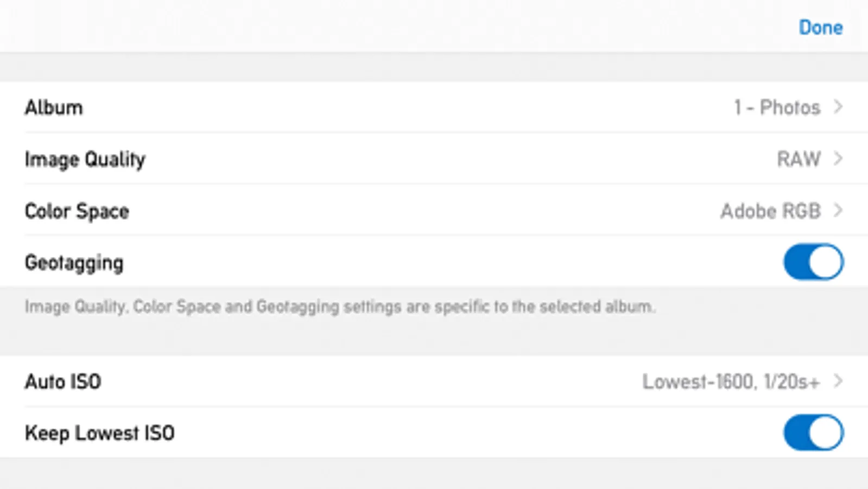
Task: Click the RAW image quality value
Action: point(799,159)
